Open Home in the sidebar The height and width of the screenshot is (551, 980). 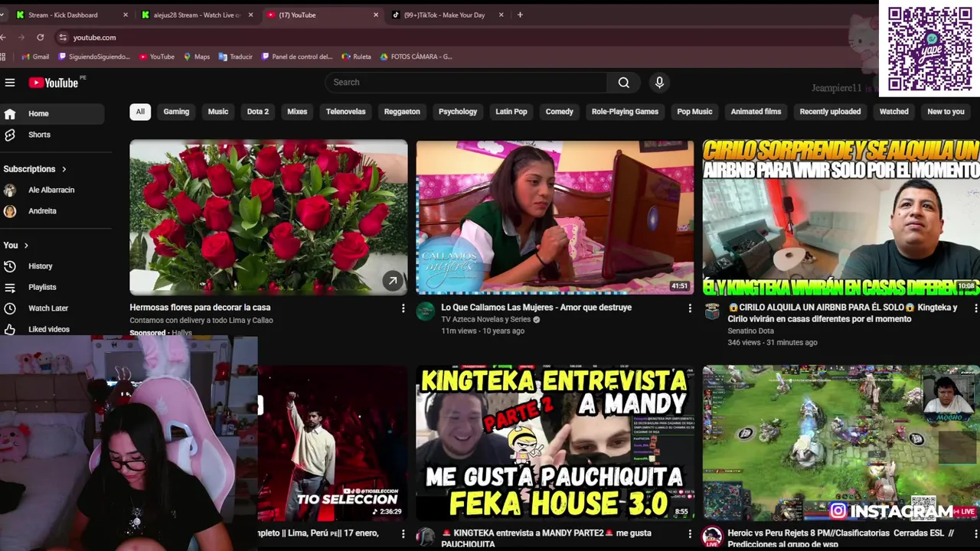pyautogui.click(x=52, y=113)
